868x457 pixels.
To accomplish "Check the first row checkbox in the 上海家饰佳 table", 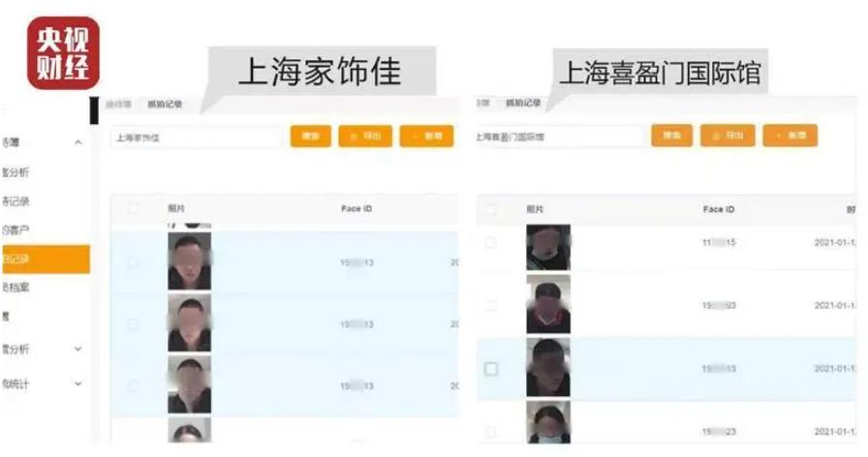I will click(133, 262).
